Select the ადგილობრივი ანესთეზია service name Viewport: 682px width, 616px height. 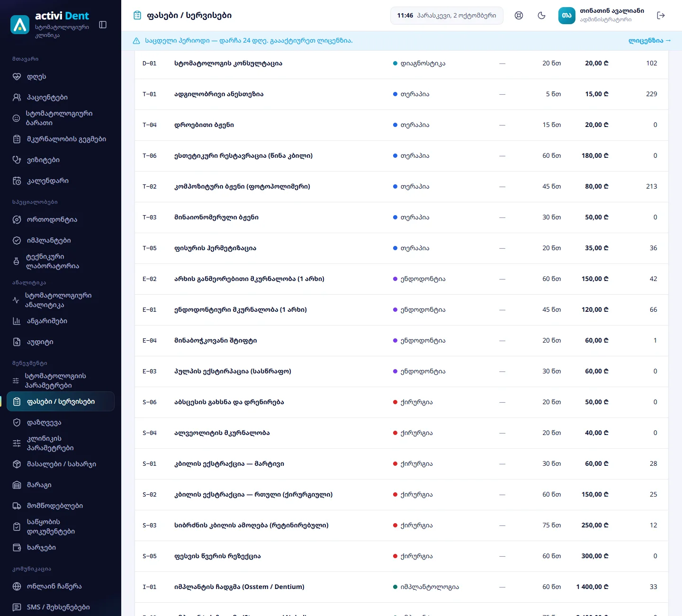(219, 94)
